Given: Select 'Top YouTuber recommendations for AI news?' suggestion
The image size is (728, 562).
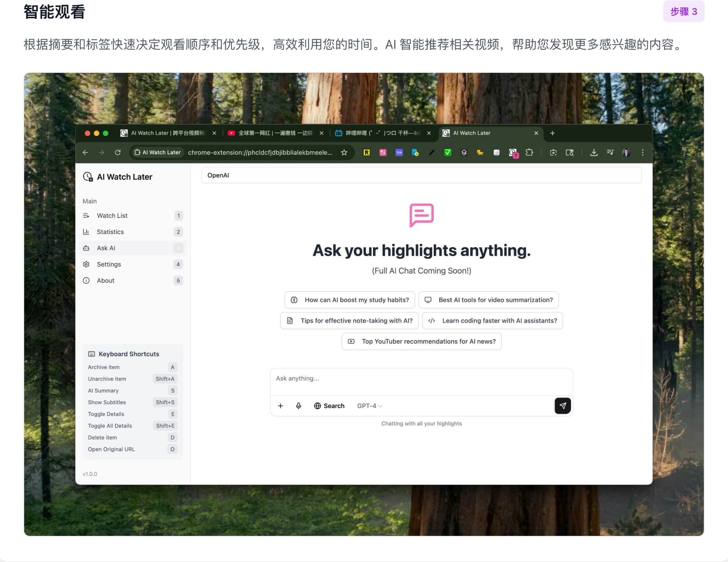Looking at the screenshot, I should pyautogui.click(x=421, y=341).
